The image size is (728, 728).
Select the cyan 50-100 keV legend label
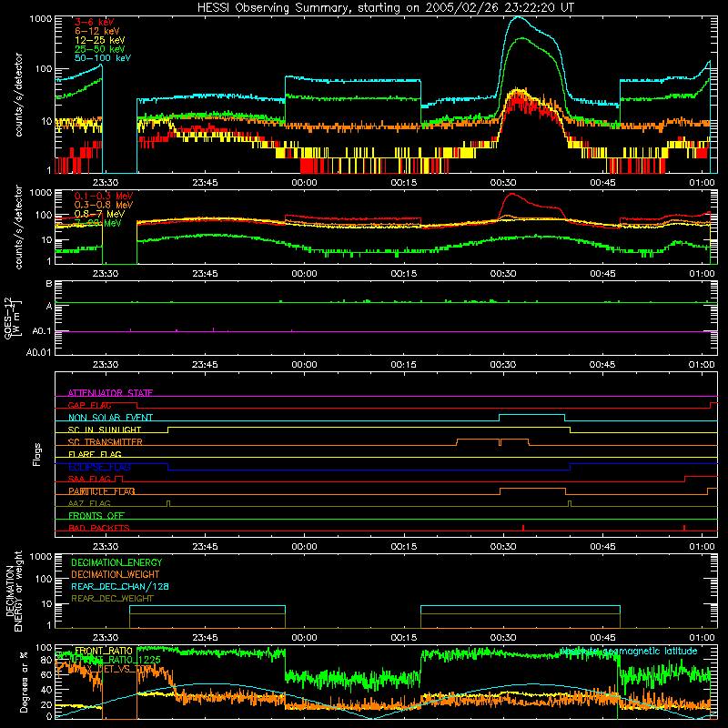tap(103, 58)
